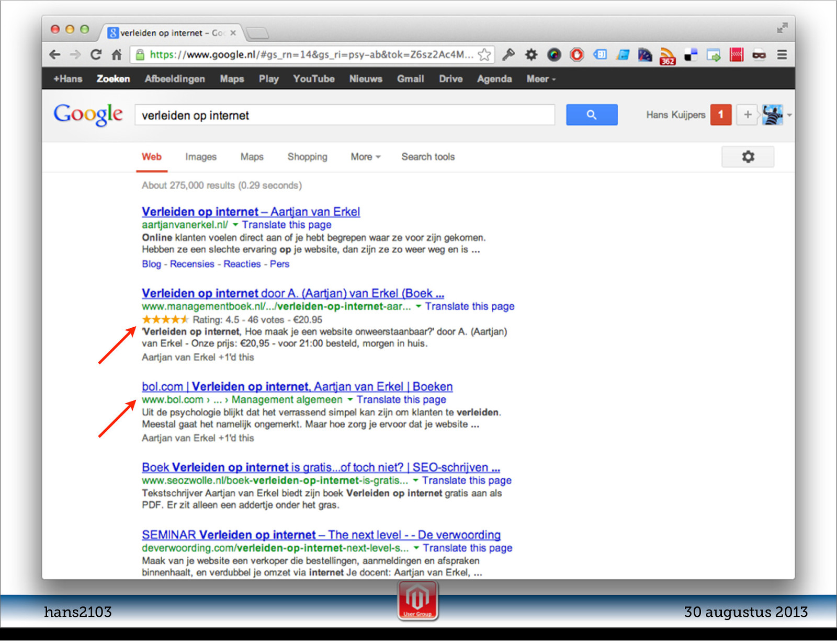837x644 pixels.
Task: Click the browser forward arrow
Action: [x=76, y=54]
